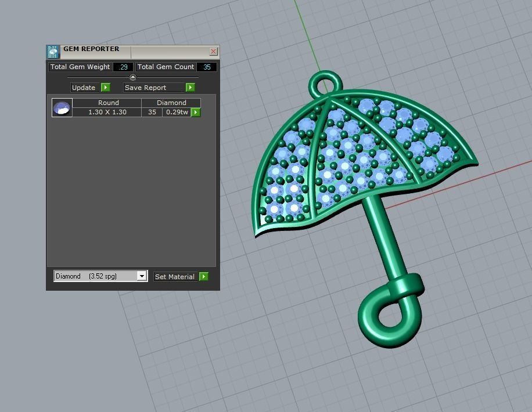Click the Gem Reporter panel icon
Screen dimensions: 532x412
53,52
